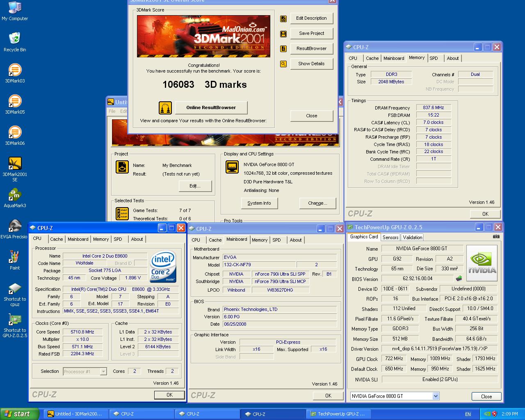Open the Recycle Bin icon
This screenshot has width=525, height=420.
coord(15,42)
